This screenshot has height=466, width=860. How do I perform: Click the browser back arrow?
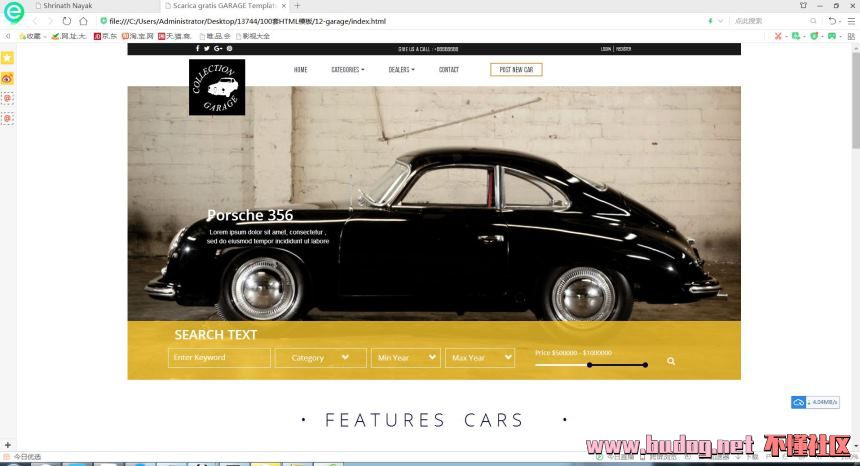pos(35,21)
